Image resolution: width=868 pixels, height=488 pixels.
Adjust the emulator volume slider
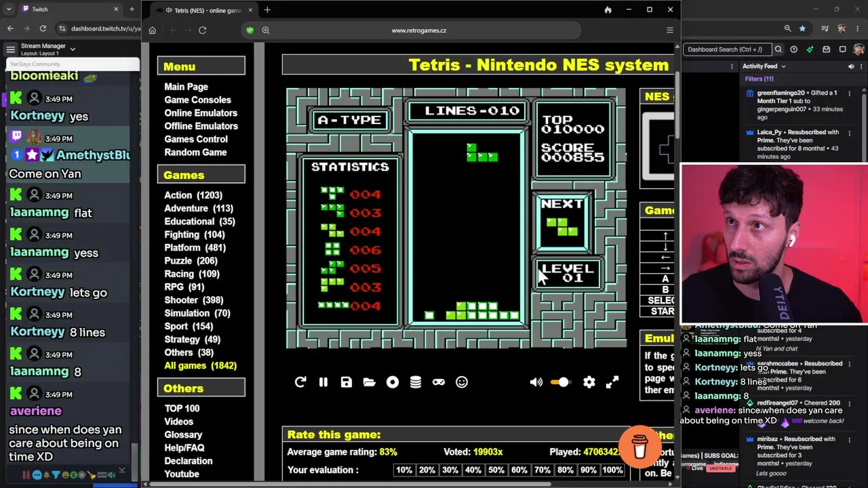point(559,382)
